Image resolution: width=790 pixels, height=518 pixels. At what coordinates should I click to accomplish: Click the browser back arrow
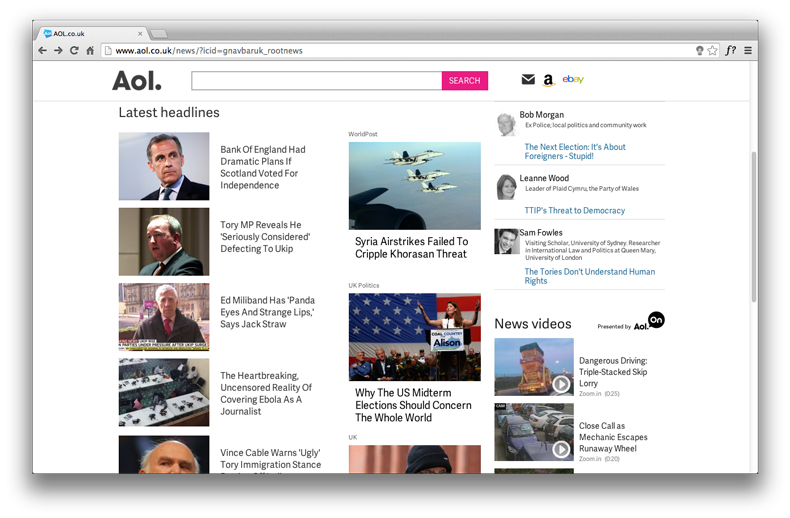(x=43, y=50)
